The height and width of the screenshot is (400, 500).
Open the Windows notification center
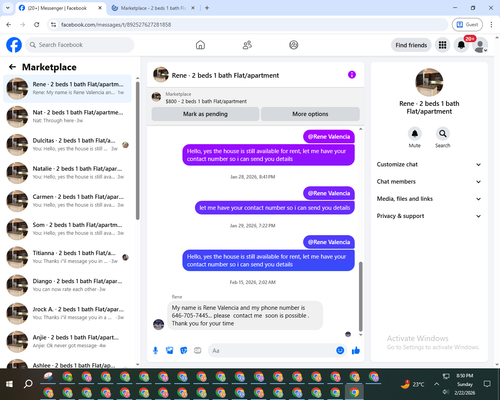click(487, 384)
